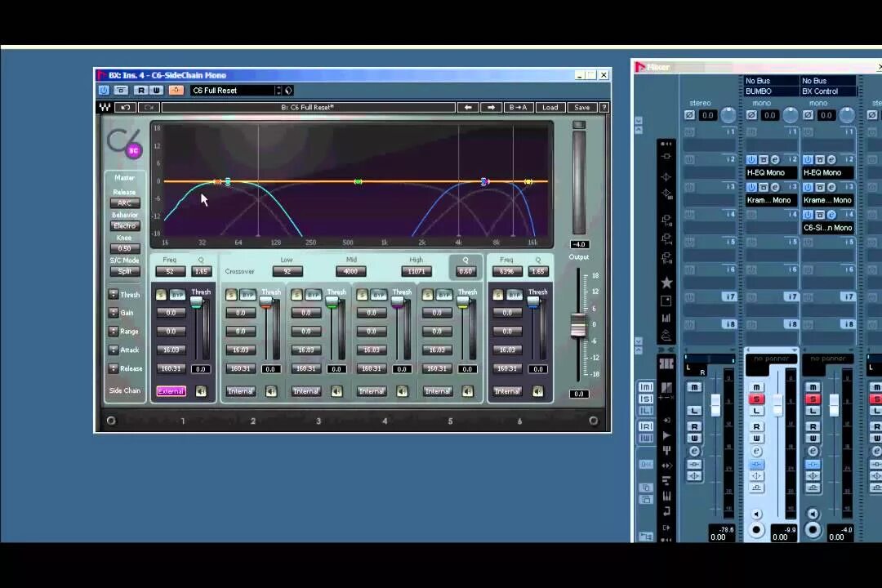882x588 pixels.
Task: Go to the next preset with right arrow
Action: (x=491, y=108)
